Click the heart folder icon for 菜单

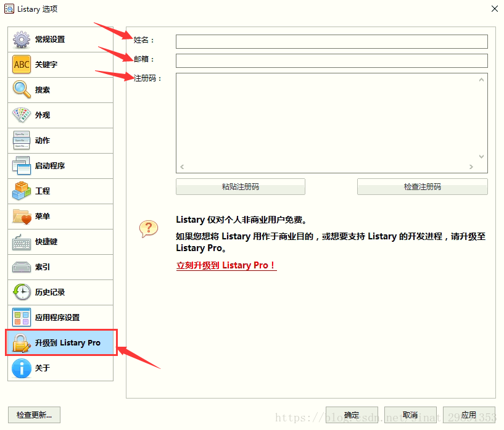tap(22, 217)
